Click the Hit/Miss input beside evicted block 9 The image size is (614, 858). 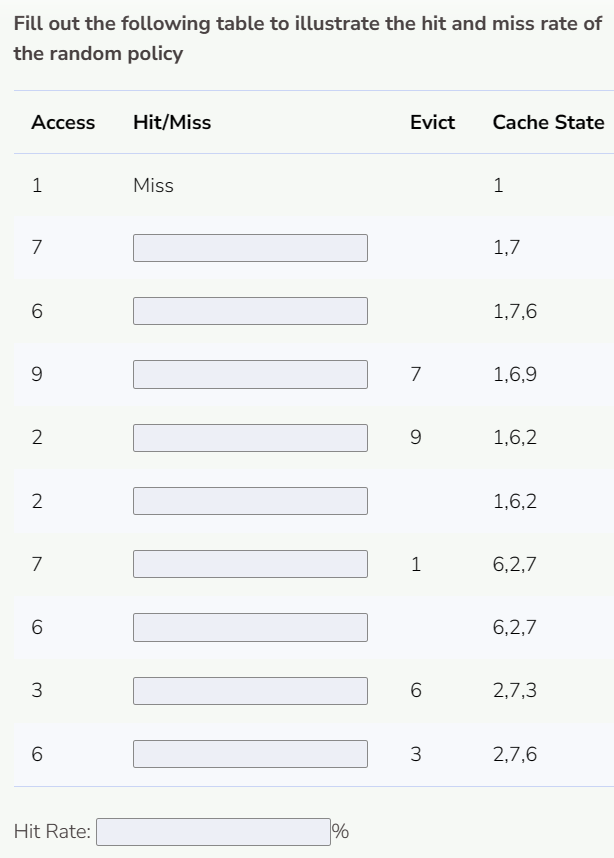(250, 437)
